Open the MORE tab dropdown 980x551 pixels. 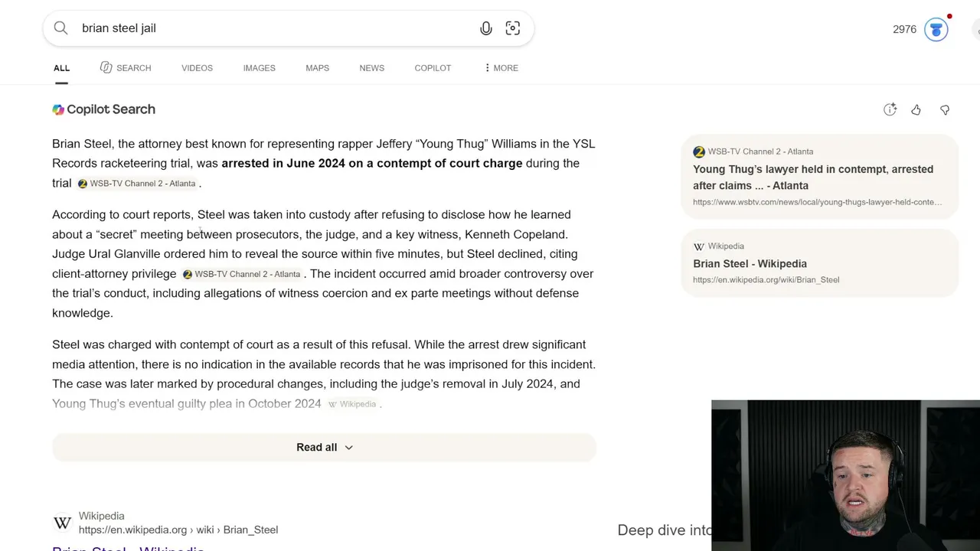(501, 68)
